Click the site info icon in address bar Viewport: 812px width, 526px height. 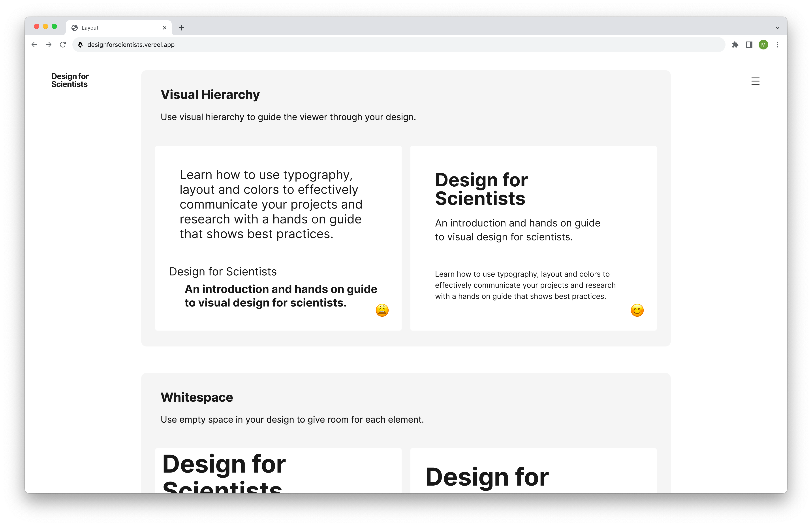(x=80, y=45)
